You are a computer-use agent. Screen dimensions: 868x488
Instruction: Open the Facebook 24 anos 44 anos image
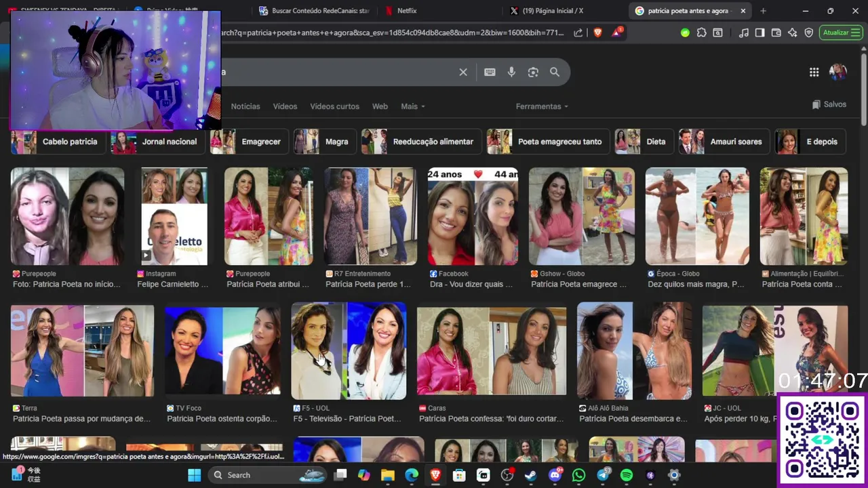coord(473,216)
